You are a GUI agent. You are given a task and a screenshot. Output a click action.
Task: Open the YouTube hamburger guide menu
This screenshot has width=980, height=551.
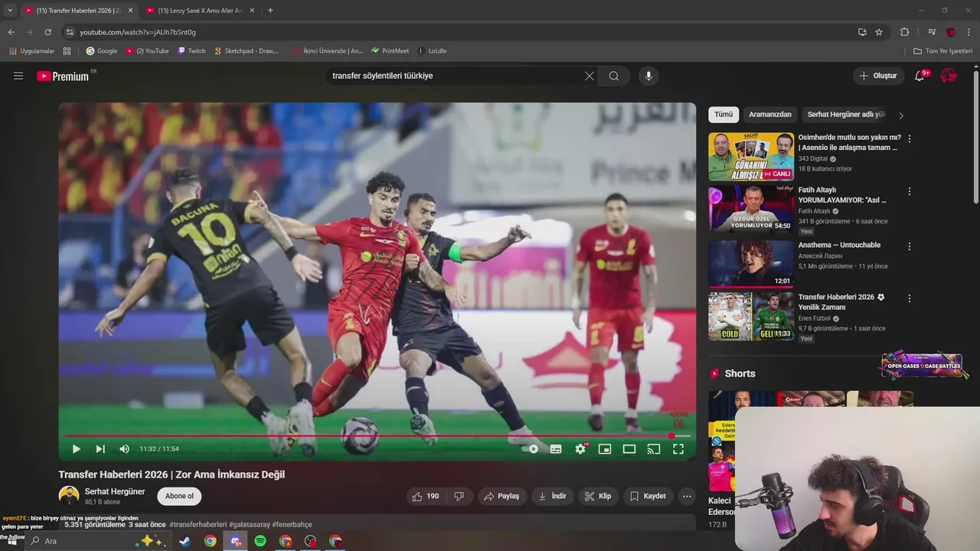(x=18, y=76)
